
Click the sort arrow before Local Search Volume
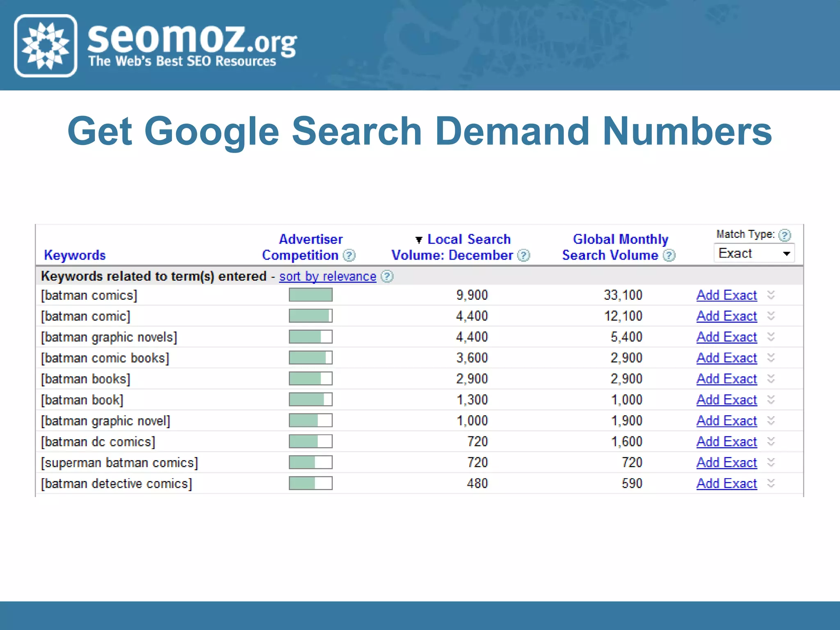coord(419,240)
